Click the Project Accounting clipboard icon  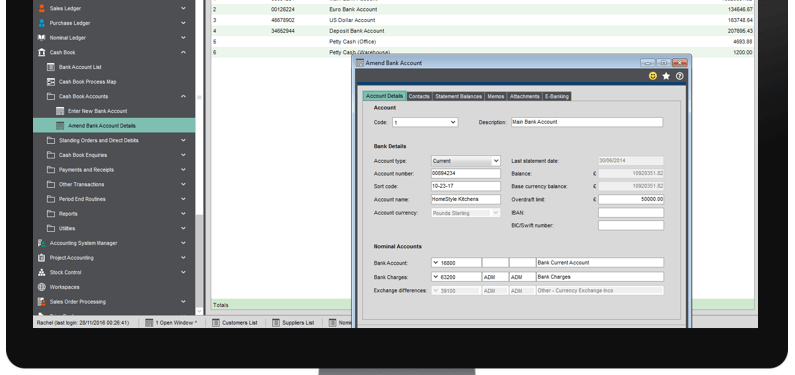click(x=42, y=258)
